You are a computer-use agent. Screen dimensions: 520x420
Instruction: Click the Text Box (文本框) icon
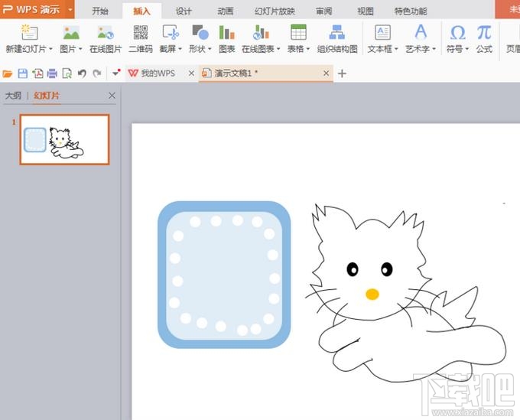[x=382, y=32]
